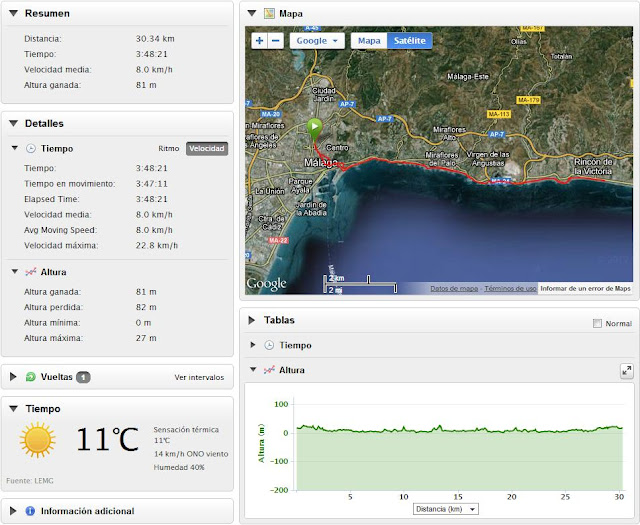Collapse the Detalles panel
Viewport: 640px width, 525px height.
click(x=13, y=123)
